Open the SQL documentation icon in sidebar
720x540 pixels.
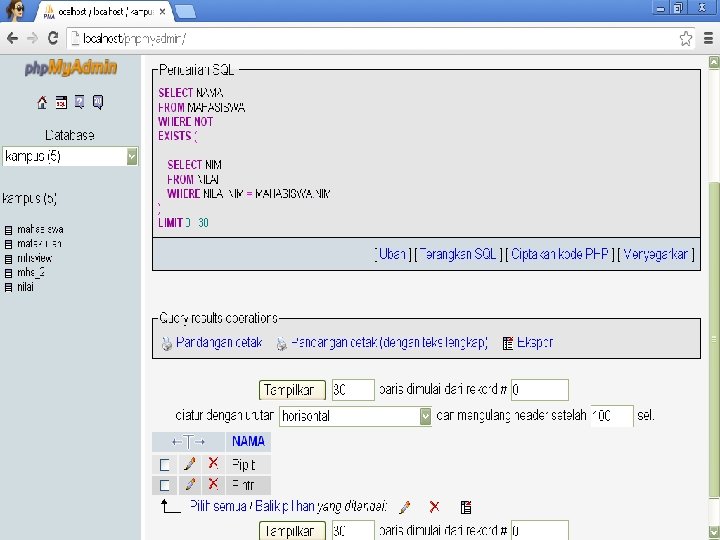[x=98, y=102]
